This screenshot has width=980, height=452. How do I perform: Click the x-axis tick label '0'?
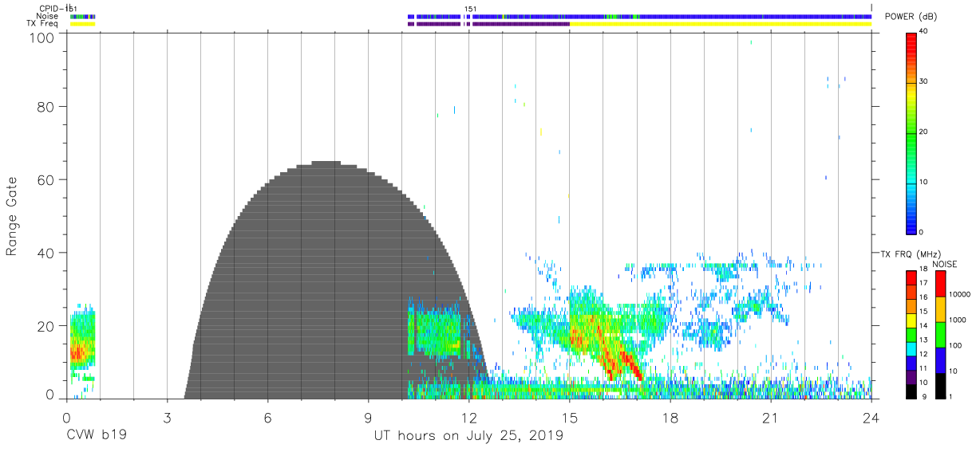66,417
